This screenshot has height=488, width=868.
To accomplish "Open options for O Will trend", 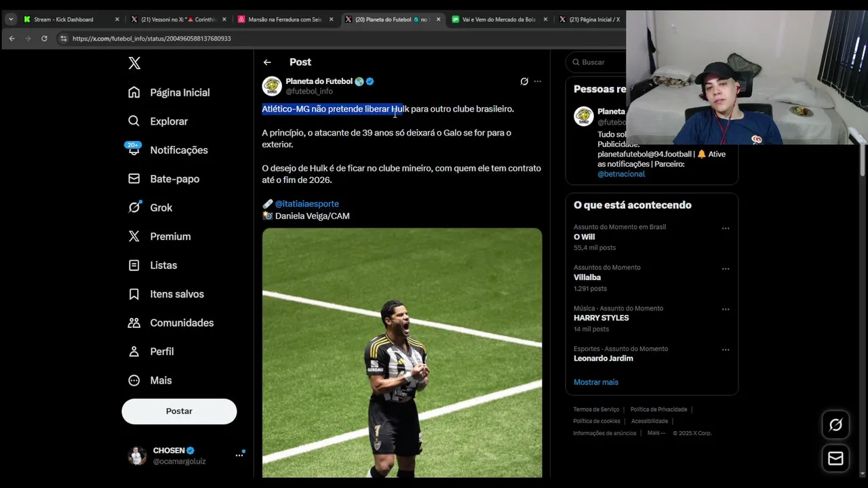I will pos(726,228).
